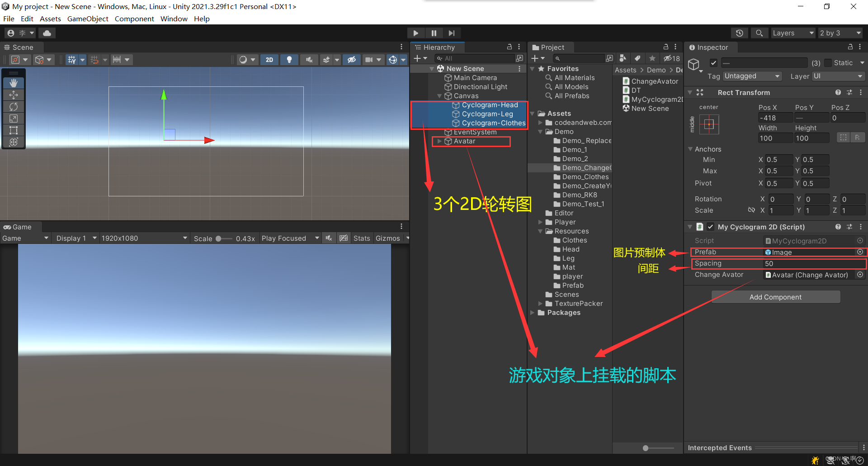Select Cyclogram-Leg in Hierarchy
The height and width of the screenshot is (466, 868).
pos(487,114)
